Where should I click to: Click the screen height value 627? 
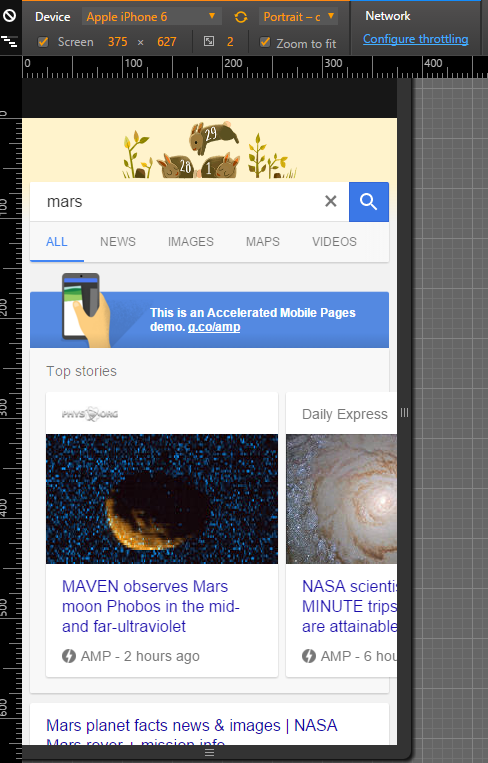point(166,42)
